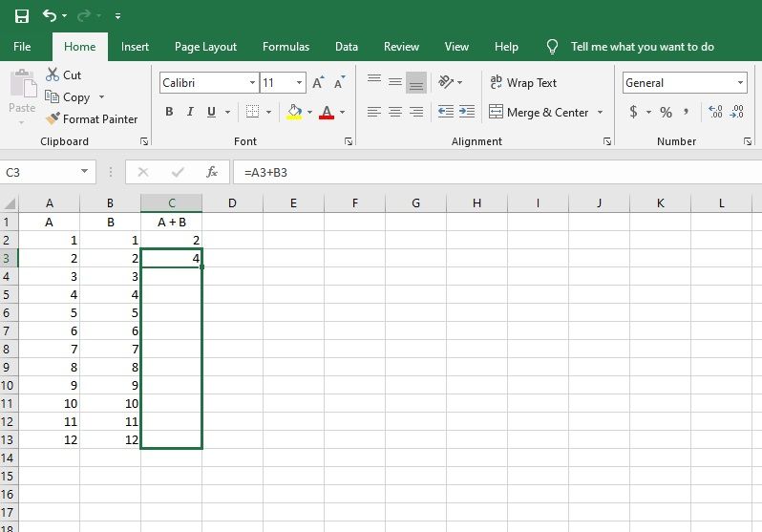Image resolution: width=762 pixels, height=532 pixels.
Task: Decrease font size with small A icon
Action: point(340,82)
